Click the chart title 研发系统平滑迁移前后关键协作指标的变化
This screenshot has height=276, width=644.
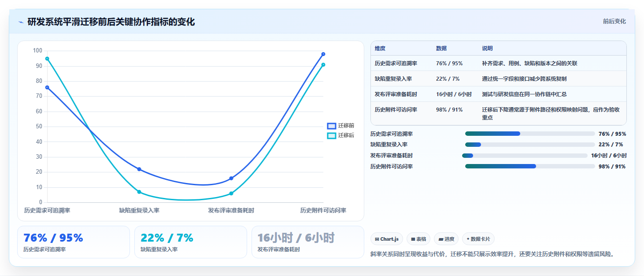[111, 22]
